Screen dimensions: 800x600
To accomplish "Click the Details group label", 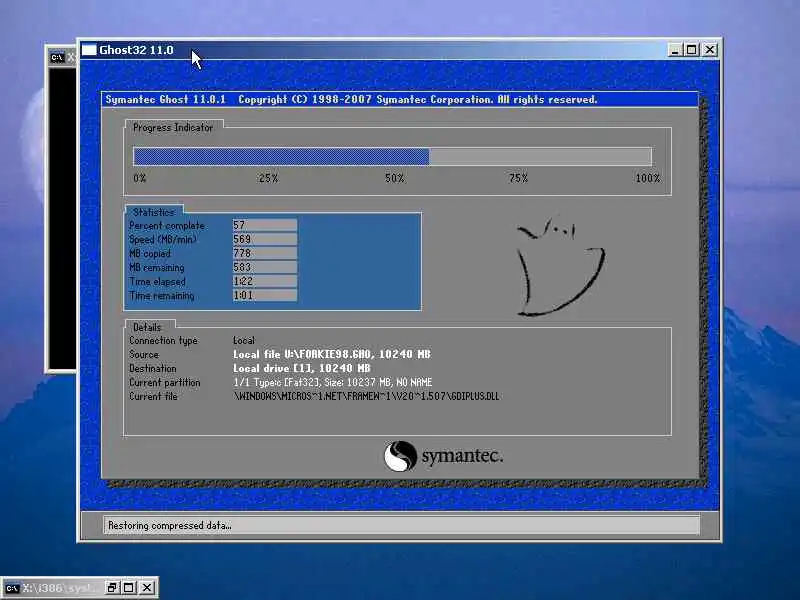I will [x=147, y=327].
